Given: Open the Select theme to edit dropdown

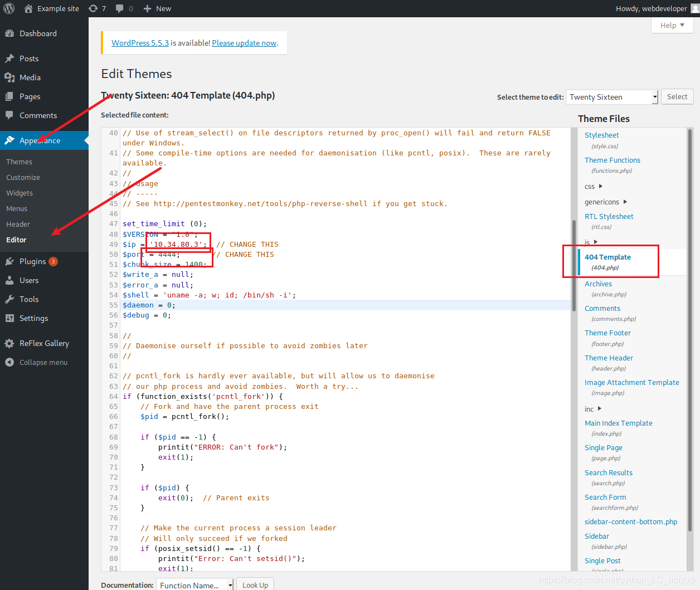Looking at the screenshot, I should (x=612, y=97).
